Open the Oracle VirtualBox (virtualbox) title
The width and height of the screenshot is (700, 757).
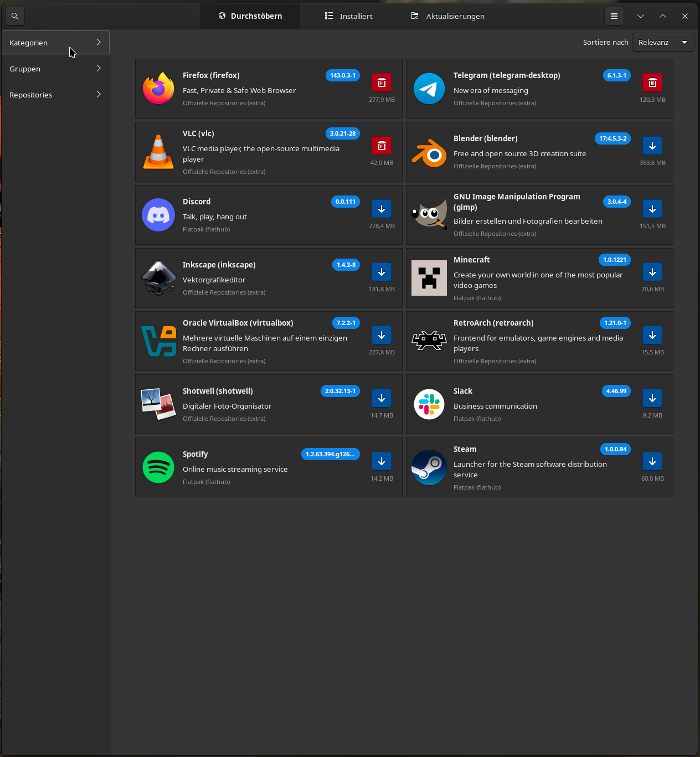pos(238,323)
